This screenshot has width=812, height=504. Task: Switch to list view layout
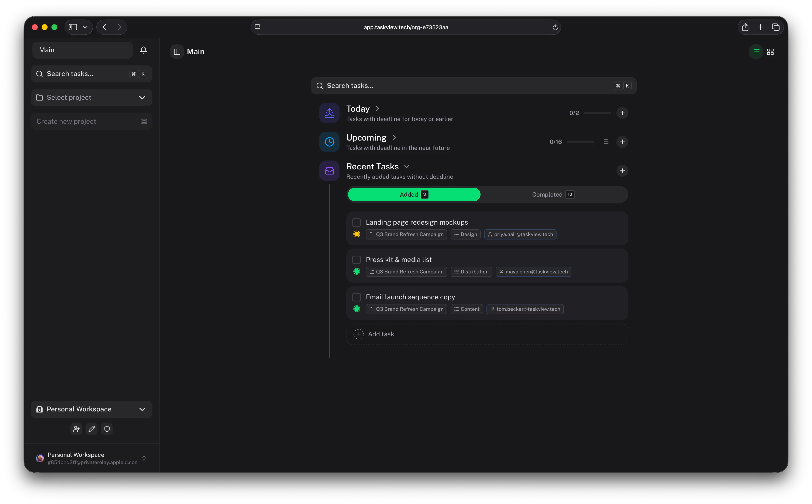756,52
